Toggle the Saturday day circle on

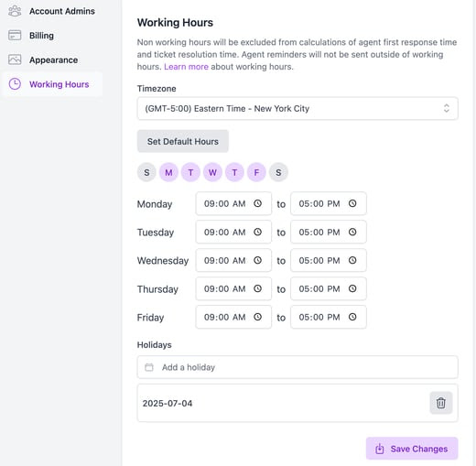(278, 172)
